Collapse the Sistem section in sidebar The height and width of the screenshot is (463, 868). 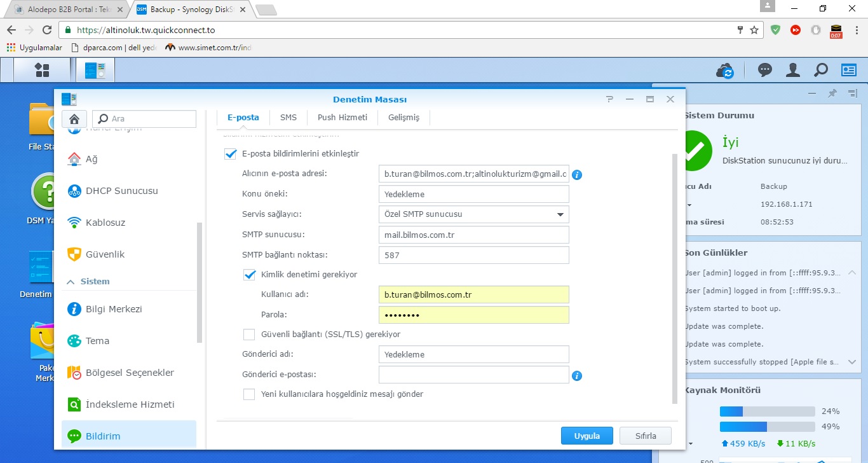[x=71, y=282]
